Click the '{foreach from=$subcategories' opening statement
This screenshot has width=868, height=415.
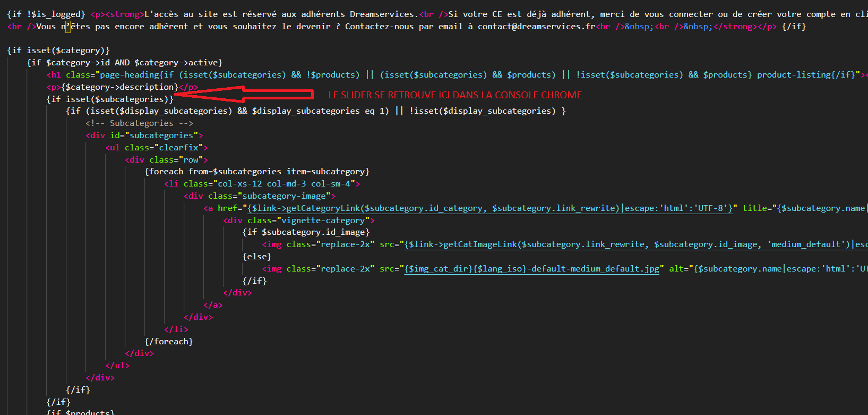(213, 172)
